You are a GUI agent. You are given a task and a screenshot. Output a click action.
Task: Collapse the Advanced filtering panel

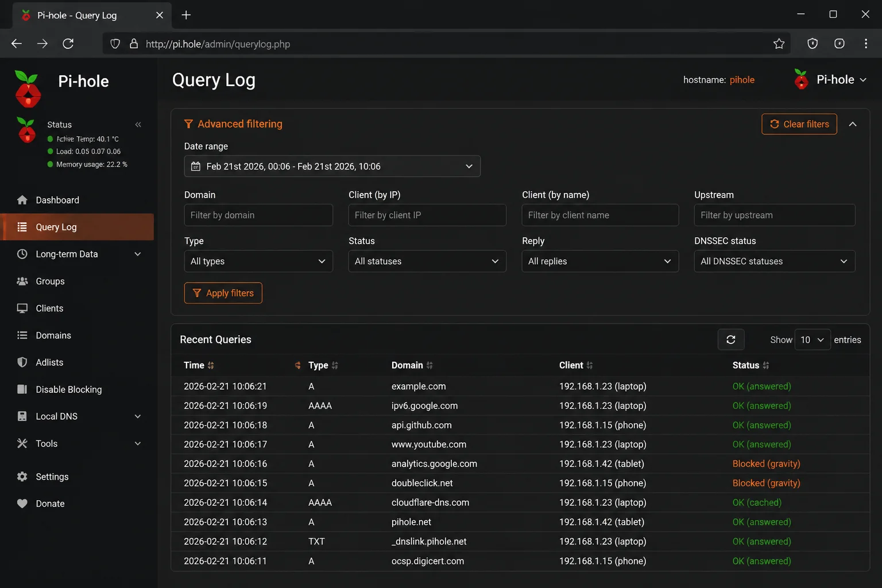(x=853, y=124)
